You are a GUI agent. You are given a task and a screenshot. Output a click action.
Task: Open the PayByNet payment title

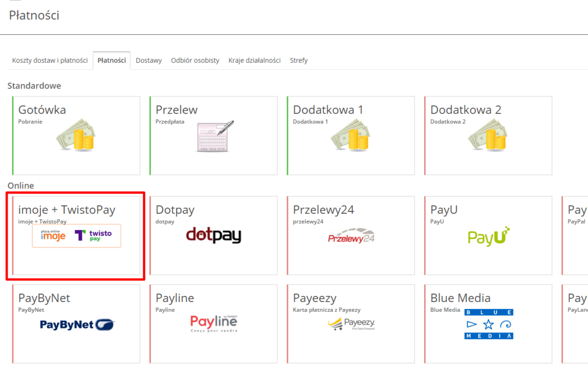pyautogui.click(x=44, y=298)
